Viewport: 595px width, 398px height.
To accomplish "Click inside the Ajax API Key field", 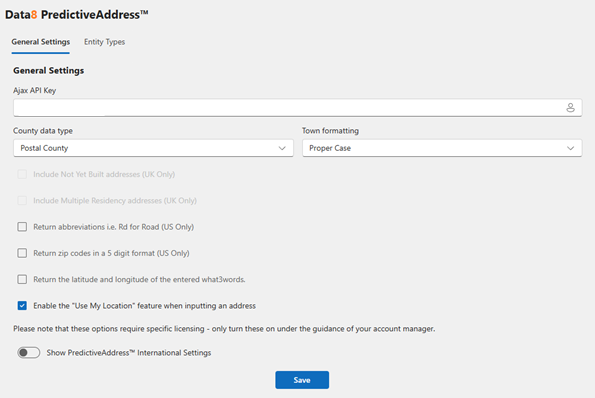I will tap(298, 108).
